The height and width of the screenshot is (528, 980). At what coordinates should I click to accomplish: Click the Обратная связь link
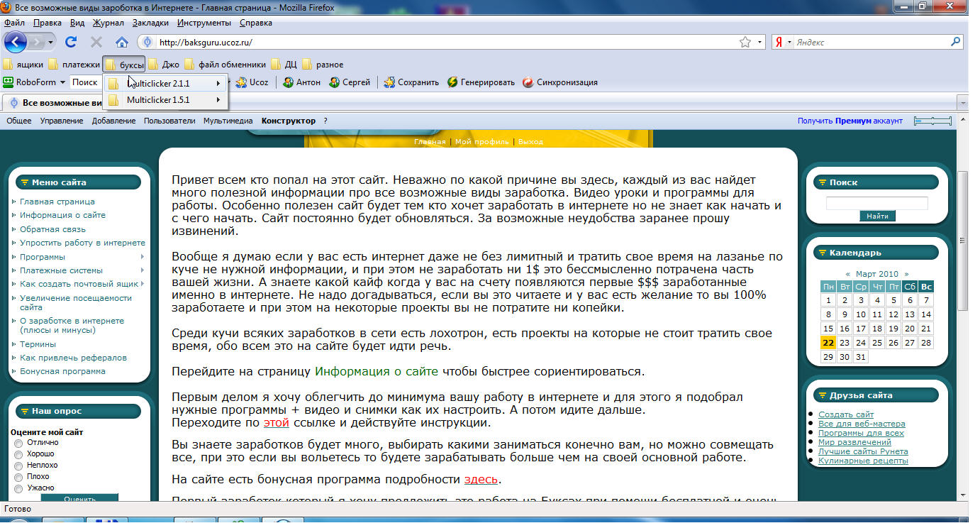coord(52,229)
